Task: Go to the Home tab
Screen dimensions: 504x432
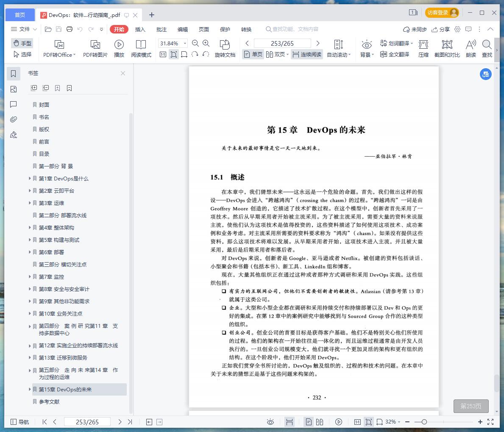Action: 20,15
